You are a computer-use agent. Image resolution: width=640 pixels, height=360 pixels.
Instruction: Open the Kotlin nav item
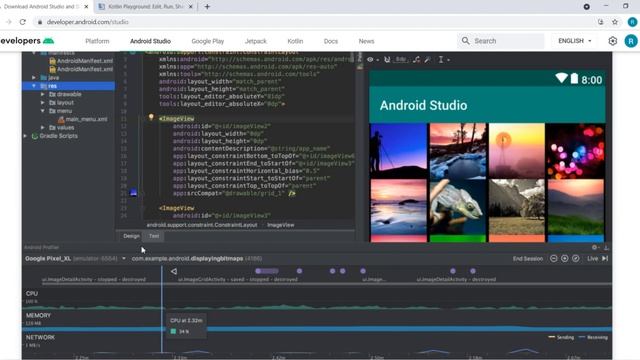point(295,41)
